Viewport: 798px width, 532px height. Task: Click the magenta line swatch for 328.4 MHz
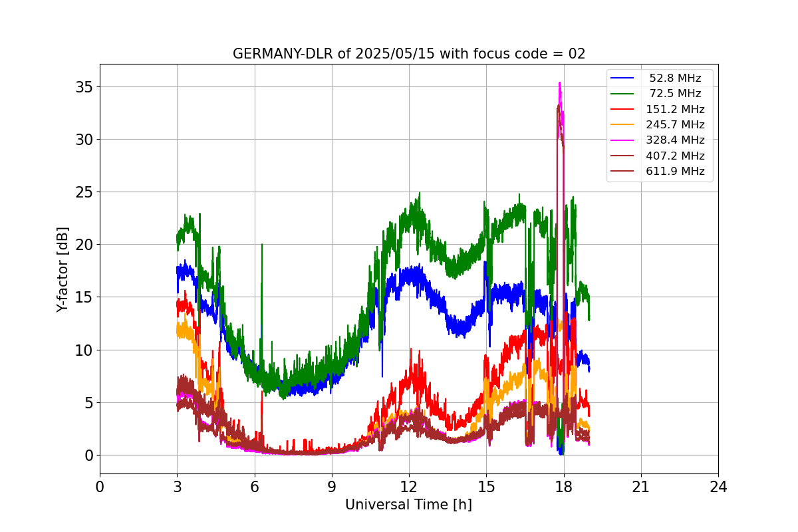622,140
